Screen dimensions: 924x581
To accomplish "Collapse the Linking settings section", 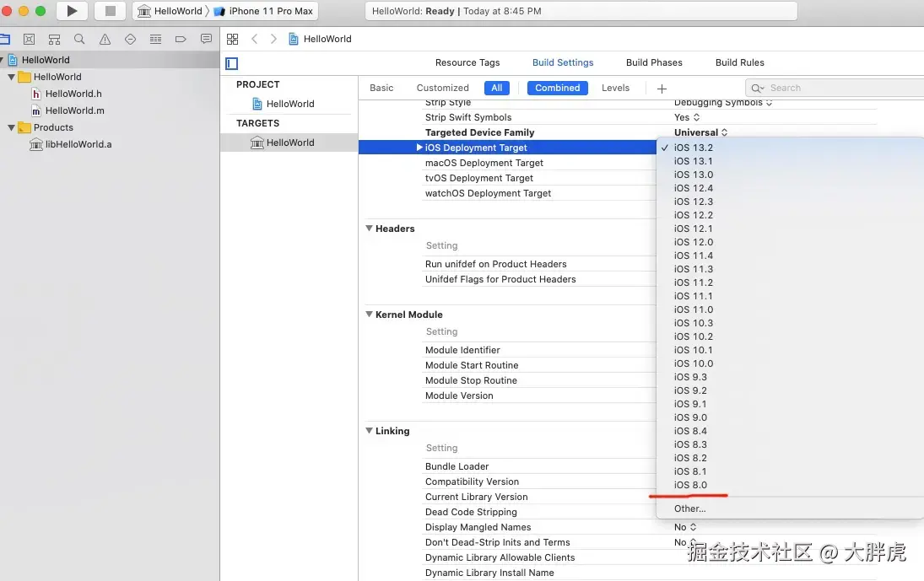I will pos(369,431).
